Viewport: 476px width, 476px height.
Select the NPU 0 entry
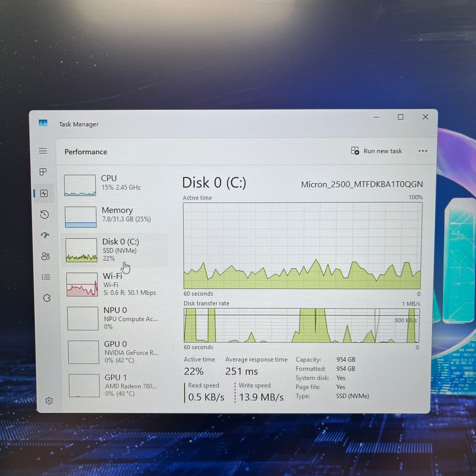(x=116, y=318)
